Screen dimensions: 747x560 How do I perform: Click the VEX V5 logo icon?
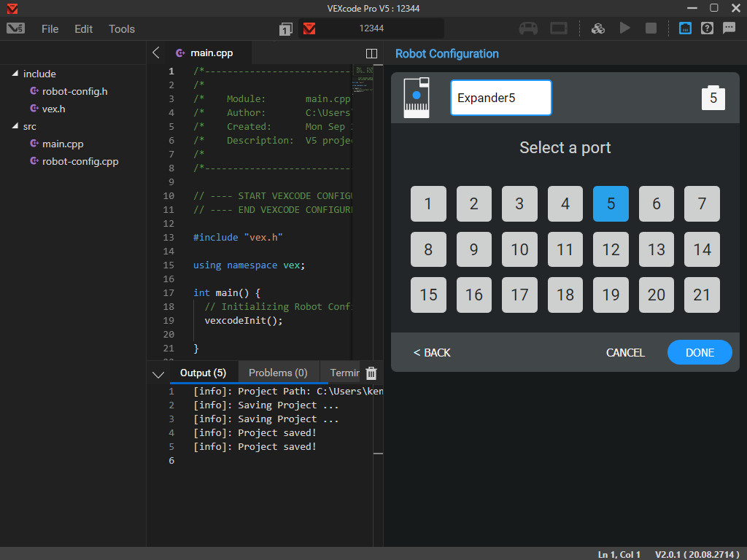16,28
